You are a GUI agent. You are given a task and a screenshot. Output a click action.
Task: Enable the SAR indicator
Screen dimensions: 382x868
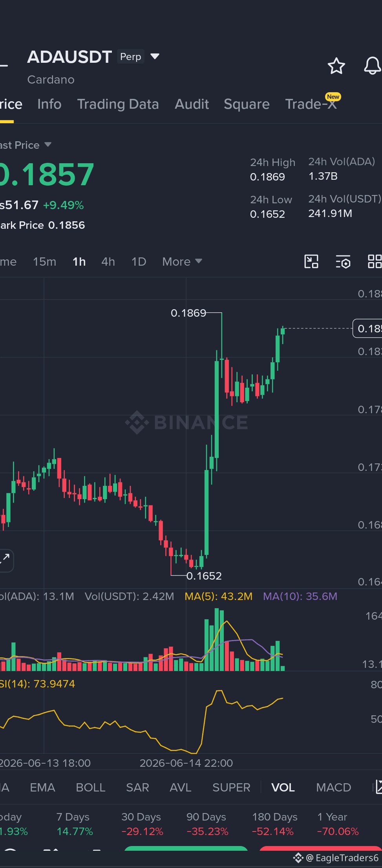137,787
